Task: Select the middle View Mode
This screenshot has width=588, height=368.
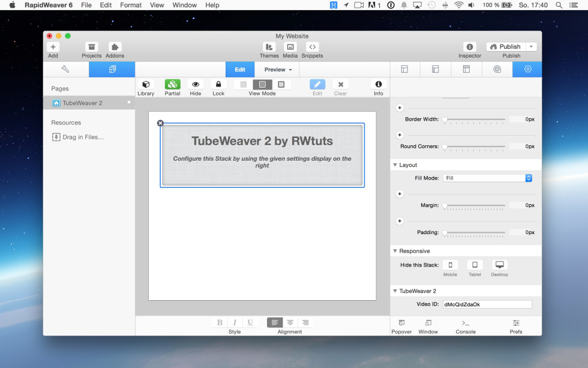Action: [263, 85]
